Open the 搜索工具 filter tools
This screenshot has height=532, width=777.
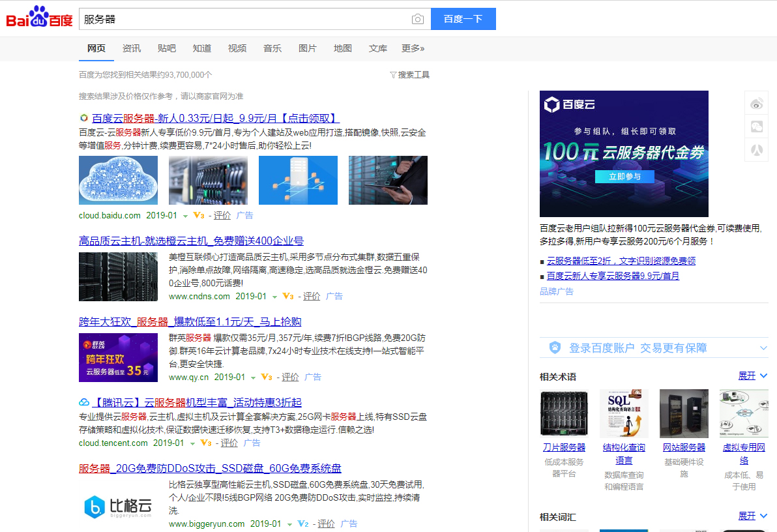click(x=410, y=75)
